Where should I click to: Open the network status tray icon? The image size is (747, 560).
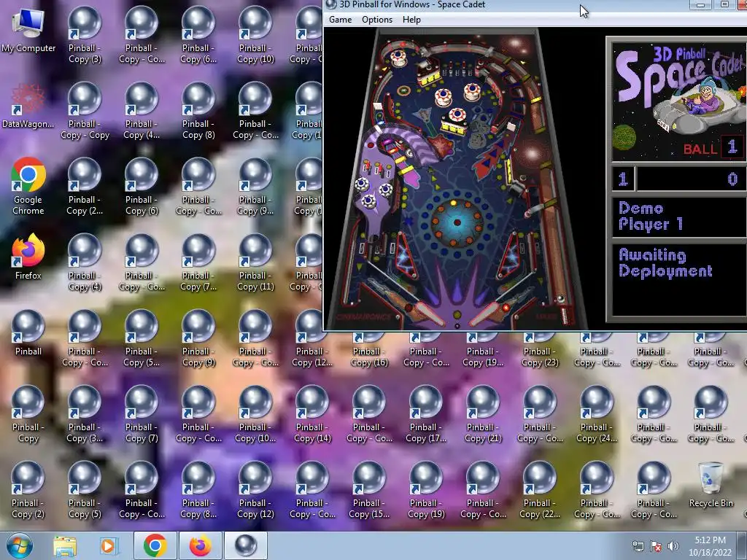[x=638, y=545]
